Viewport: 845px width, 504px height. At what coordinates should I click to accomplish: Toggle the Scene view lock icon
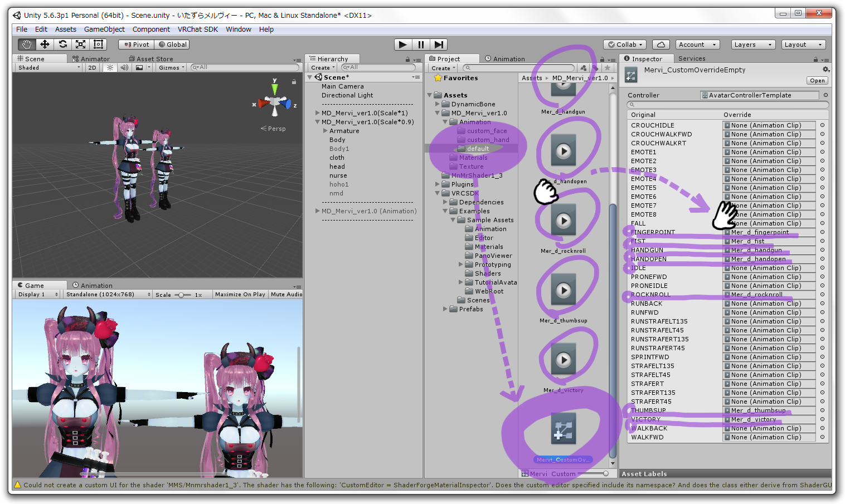pyautogui.click(x=294, y=82)
